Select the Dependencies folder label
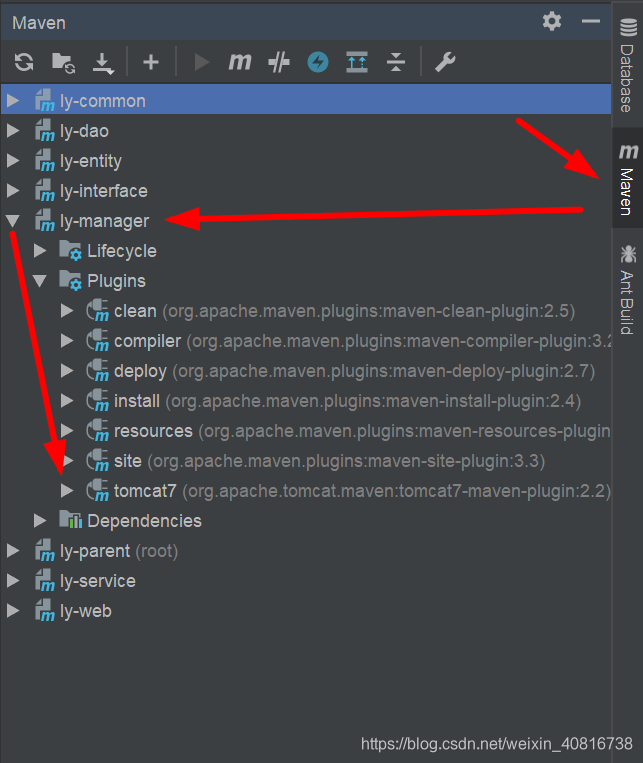 pyautogui.click(x=145, y=522)
